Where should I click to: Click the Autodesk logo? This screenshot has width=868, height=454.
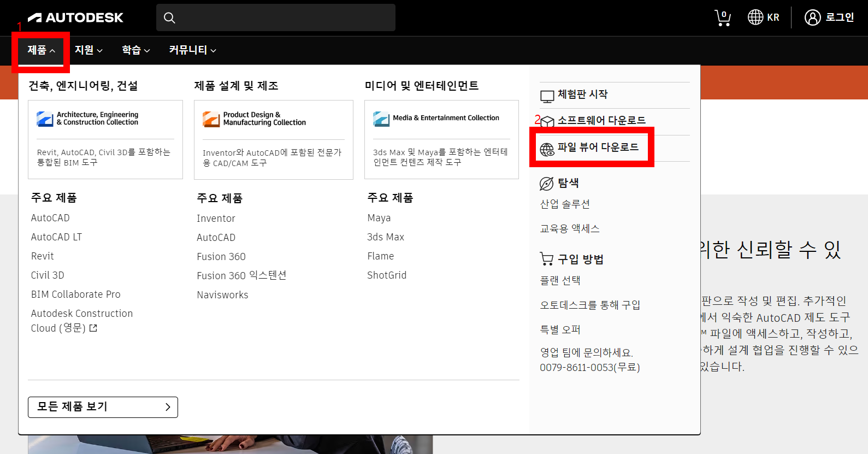tap(75, 17)
